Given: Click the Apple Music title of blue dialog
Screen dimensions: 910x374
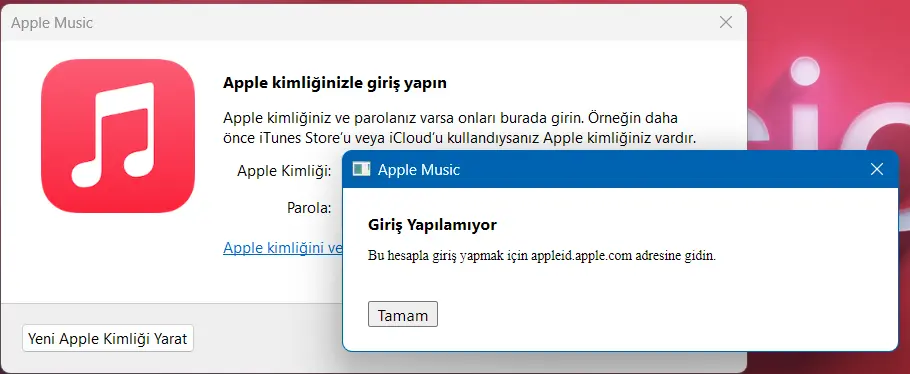Looking at the screenshot, I should click(x=418, y=170).
